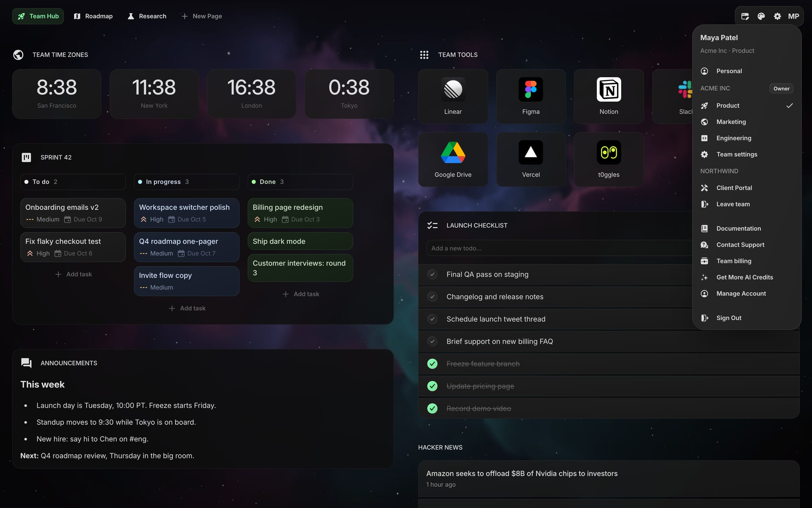Screen dimensions: 812x508
Task: Click the card layout icon in top bar
Action: [745, 16]
